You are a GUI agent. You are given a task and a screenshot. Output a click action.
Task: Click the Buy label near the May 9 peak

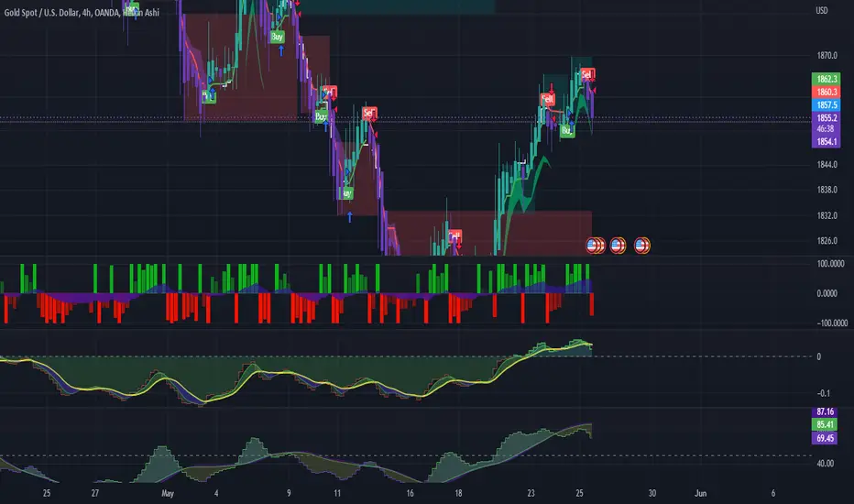coord(278,37)
